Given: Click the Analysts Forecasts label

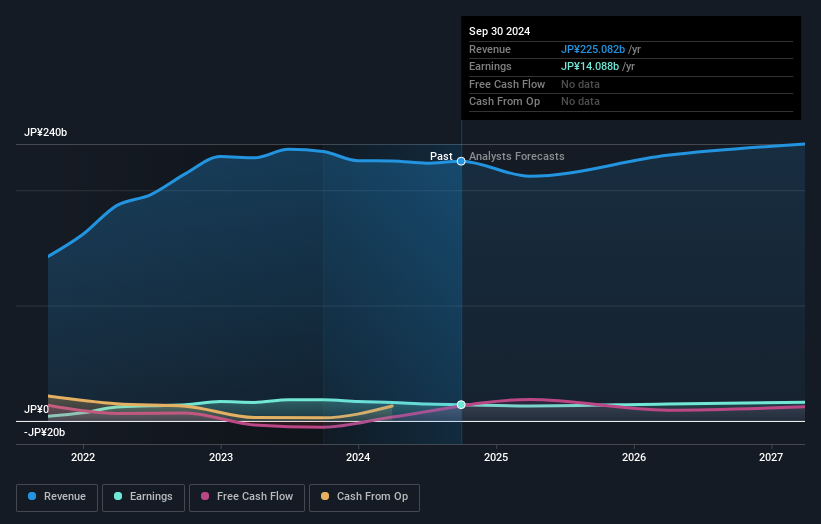Looking at the screenshot, I should [x=517, y=156].
